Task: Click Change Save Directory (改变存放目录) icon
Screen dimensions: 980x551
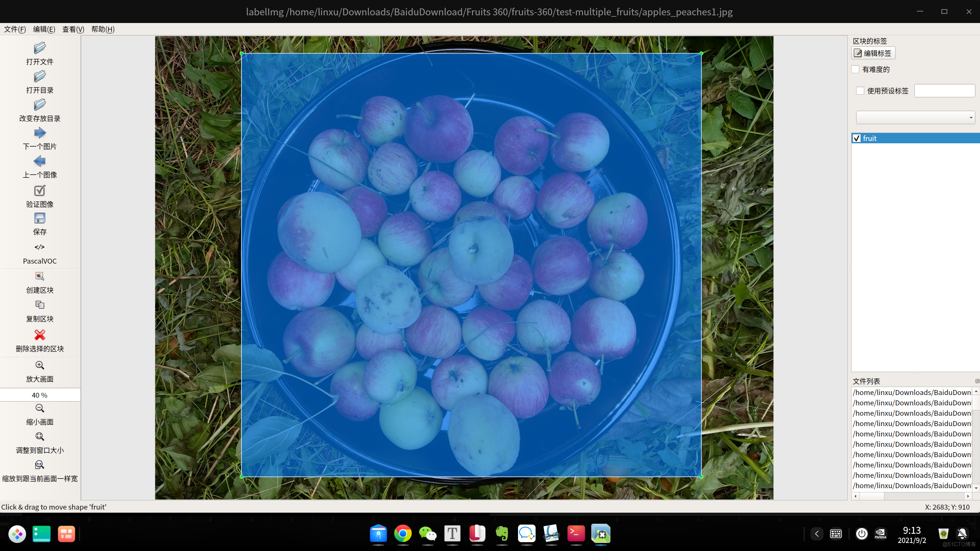Action: pos(39,105)
